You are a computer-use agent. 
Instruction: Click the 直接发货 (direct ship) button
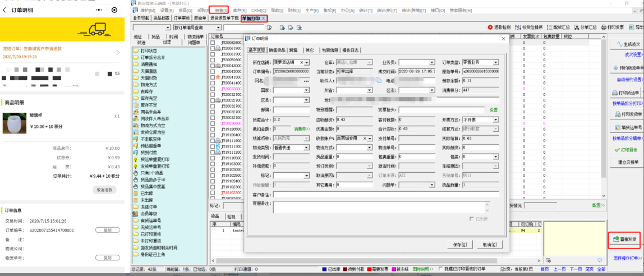click(x=624, y=239)
